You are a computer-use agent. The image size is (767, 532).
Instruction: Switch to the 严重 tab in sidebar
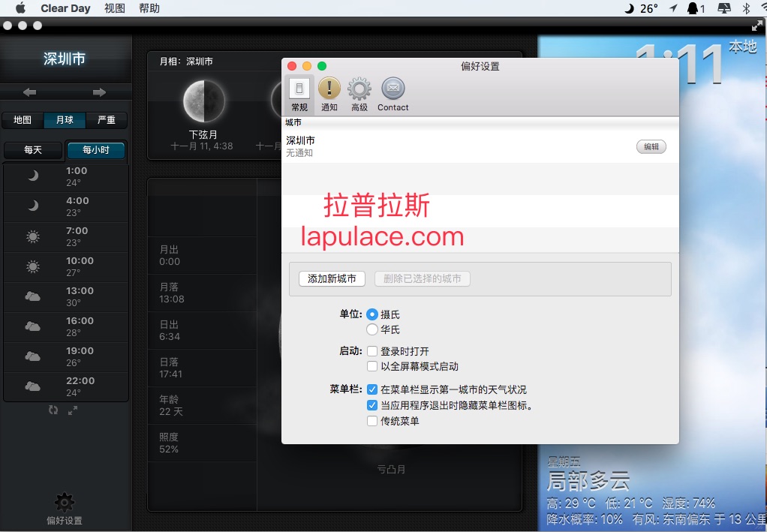pyautogui.click(x=107, y=120)
